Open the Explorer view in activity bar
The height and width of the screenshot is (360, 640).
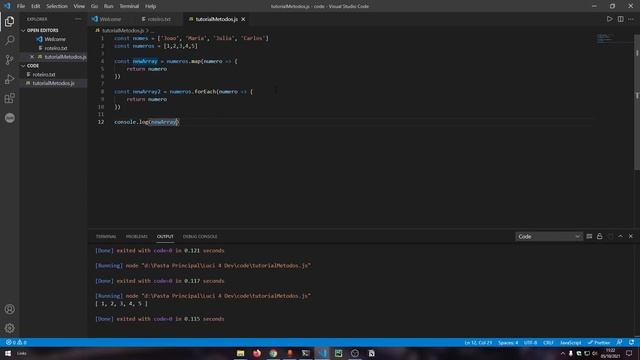tap(9, 21)
